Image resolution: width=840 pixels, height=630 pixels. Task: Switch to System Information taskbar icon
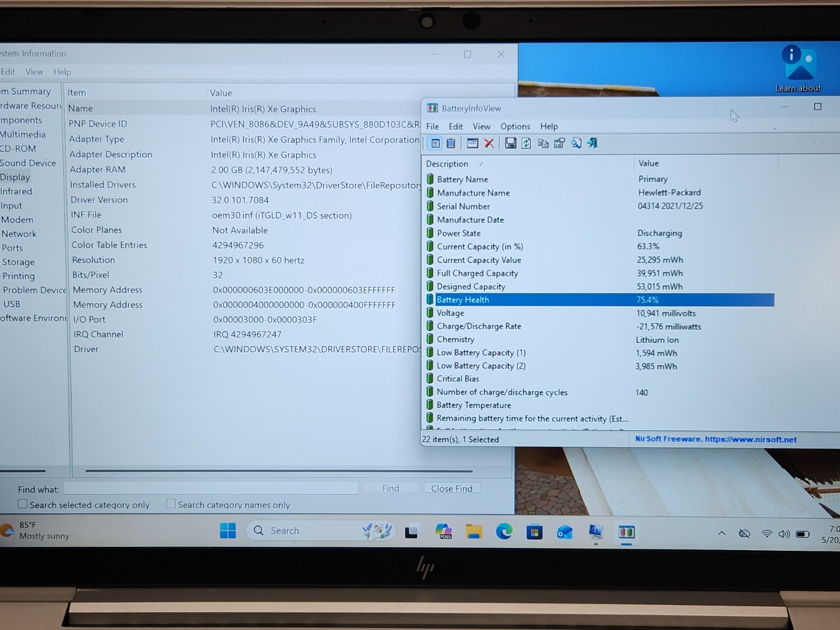coord(595,532)
